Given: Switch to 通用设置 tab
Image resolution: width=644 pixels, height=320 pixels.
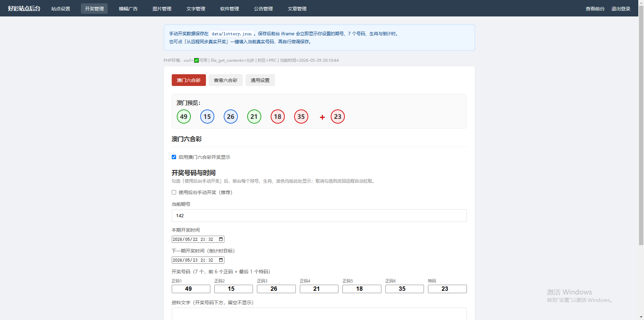Looking at the screenshot, I should coord(260,80).
